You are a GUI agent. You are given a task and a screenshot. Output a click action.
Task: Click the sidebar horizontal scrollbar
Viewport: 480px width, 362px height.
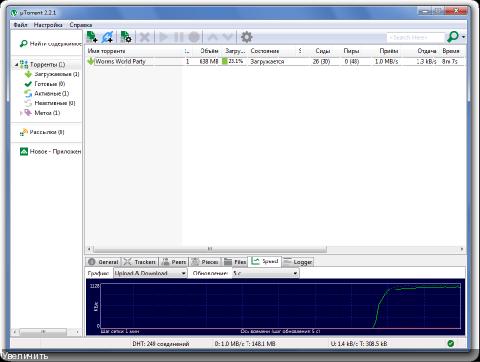43,332
